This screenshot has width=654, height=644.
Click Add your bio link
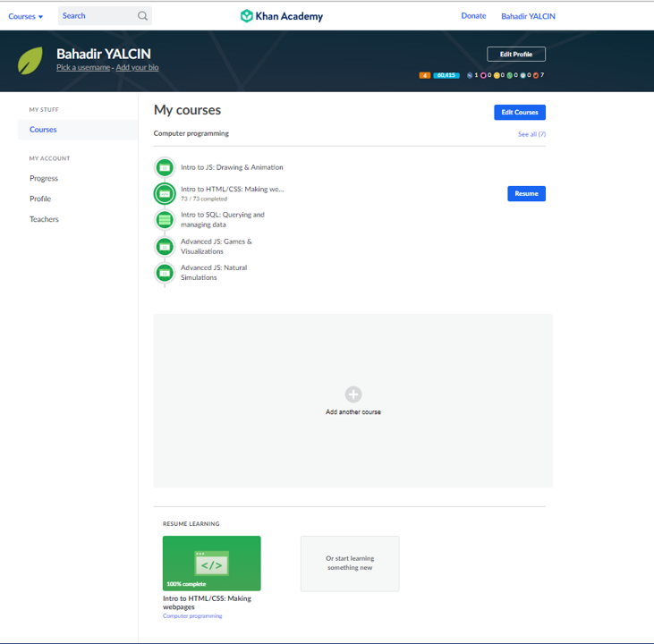tap(137, 68)
